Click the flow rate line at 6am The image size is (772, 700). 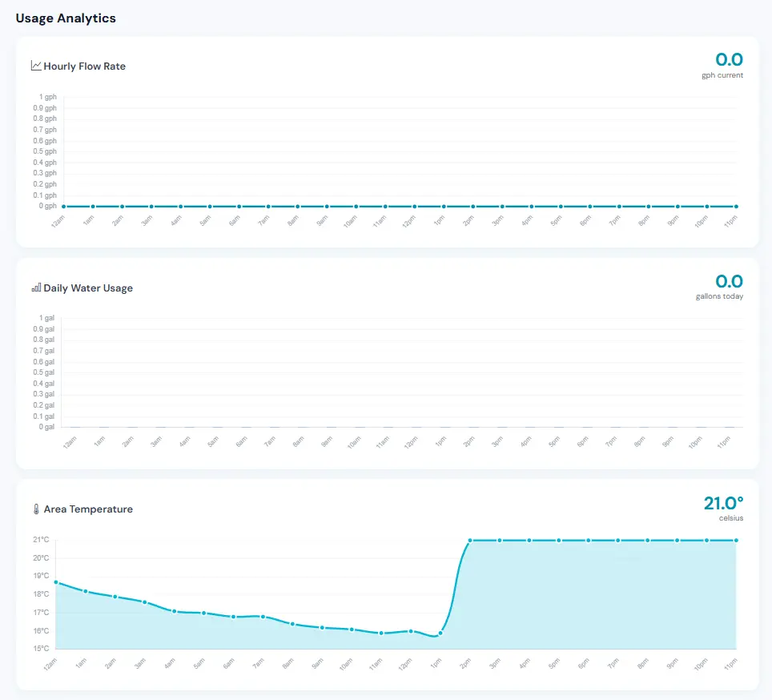tap(238, 205)
